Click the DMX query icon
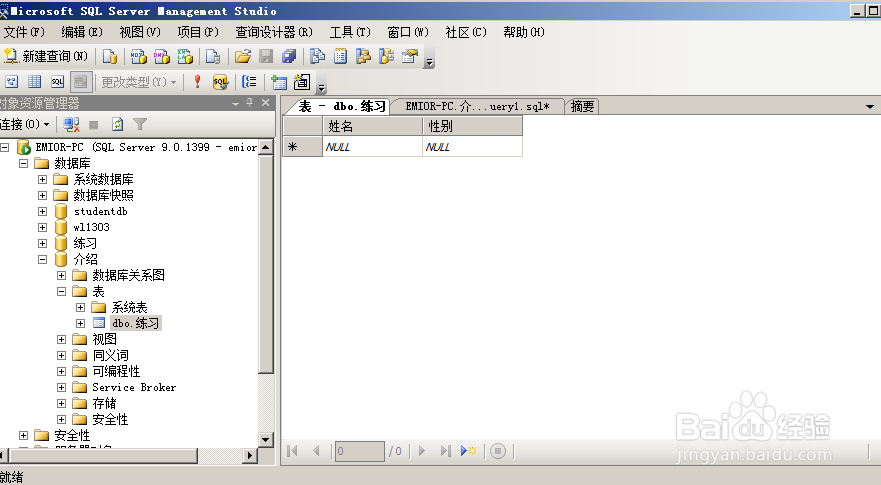This screenshot has height=485, width=881. [x=162, y=56]
